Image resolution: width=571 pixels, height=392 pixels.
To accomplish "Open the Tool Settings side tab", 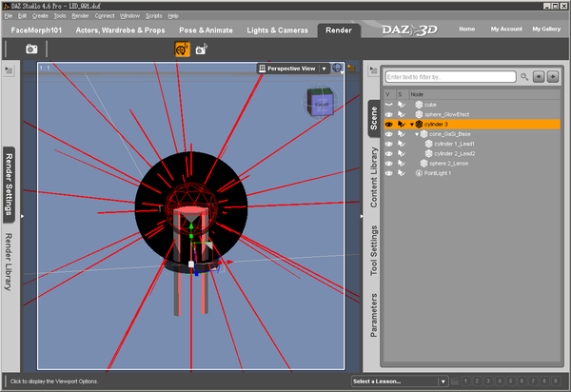I will click(x=374, y=250).
